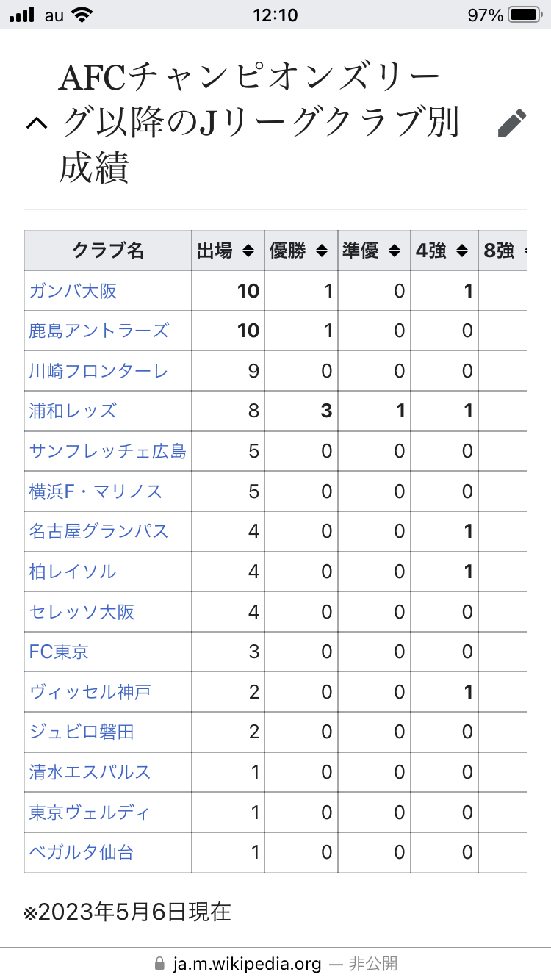551x980 pixels.
Task: Open the 鹿島アントラーズ link
Action: coord(99,331)
